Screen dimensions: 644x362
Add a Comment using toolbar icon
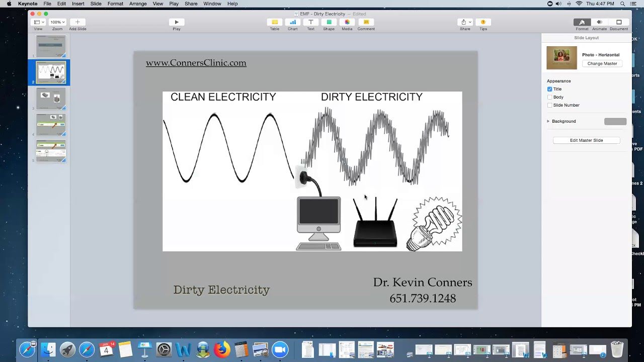366,22
